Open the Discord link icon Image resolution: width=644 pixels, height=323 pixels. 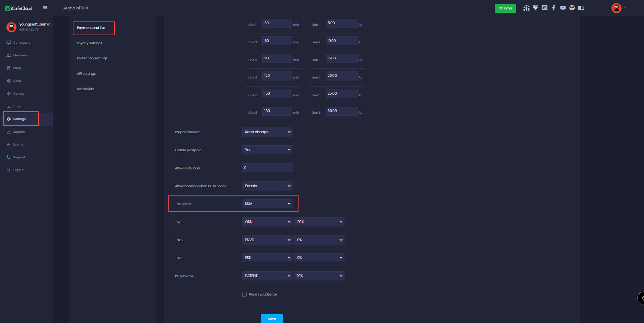click(x=545, y=8)
